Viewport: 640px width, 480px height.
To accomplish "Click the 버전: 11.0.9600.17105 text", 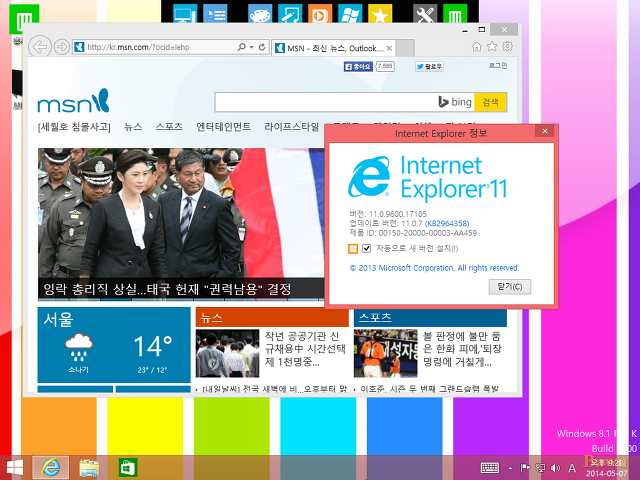I will coord(388,214).
